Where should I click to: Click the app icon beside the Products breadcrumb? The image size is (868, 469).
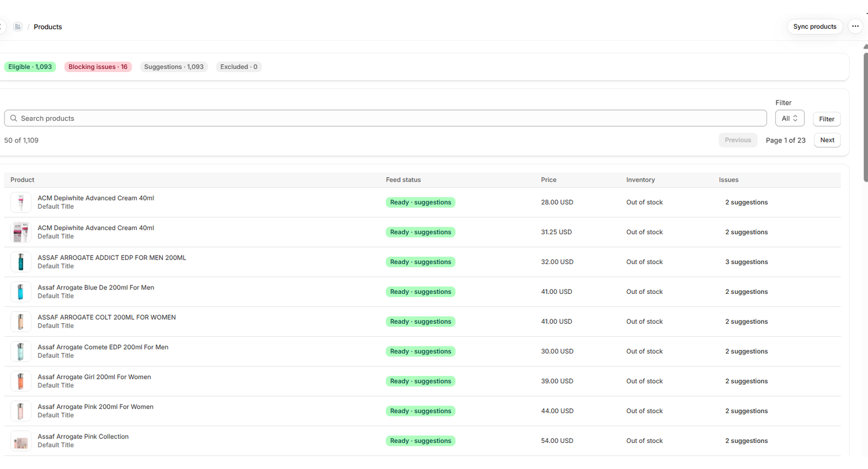[18, 27]
